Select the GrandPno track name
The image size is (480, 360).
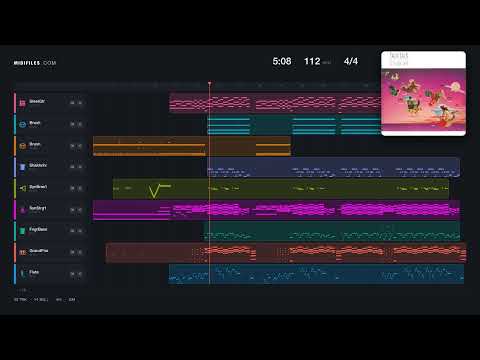coord(39,251)
